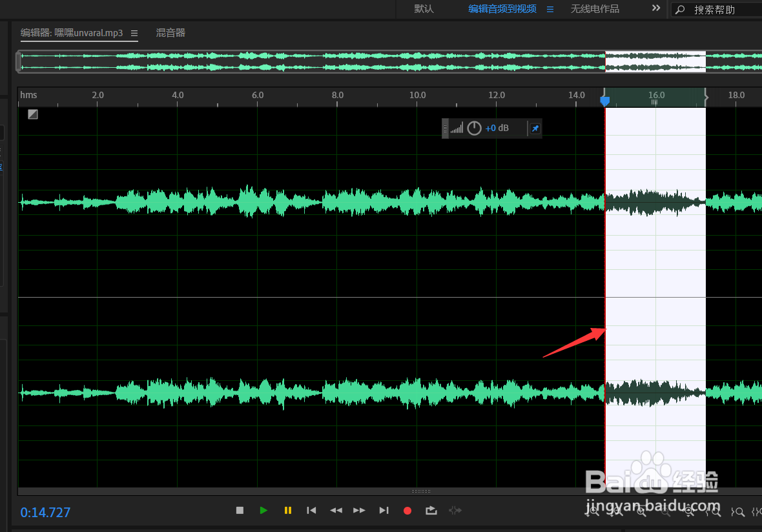Switch to the 混音器 tab

170,33
